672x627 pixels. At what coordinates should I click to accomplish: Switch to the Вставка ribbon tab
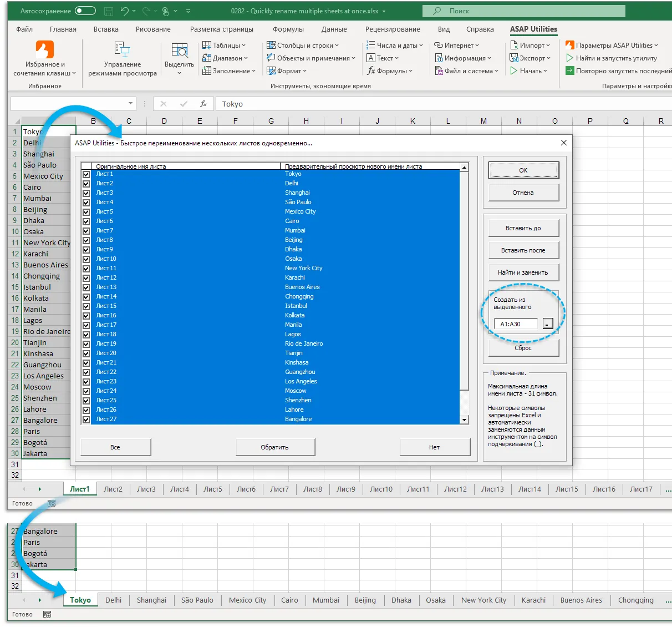pyautogui.click(x=106, y=29)
